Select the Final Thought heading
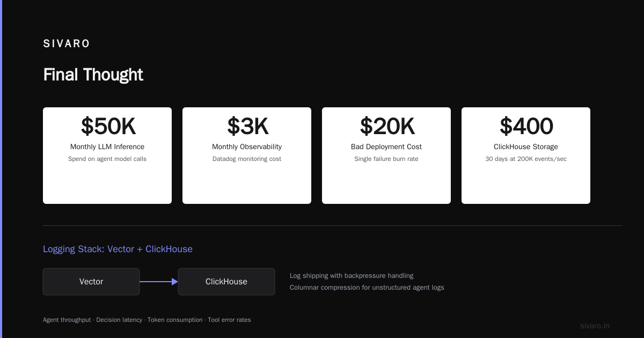Screen dimensions: 644x338 (93, 75)
